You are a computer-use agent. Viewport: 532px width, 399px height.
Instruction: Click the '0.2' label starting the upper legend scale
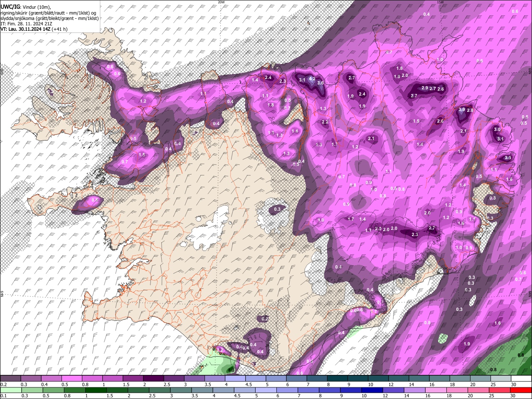pos(3,384)
